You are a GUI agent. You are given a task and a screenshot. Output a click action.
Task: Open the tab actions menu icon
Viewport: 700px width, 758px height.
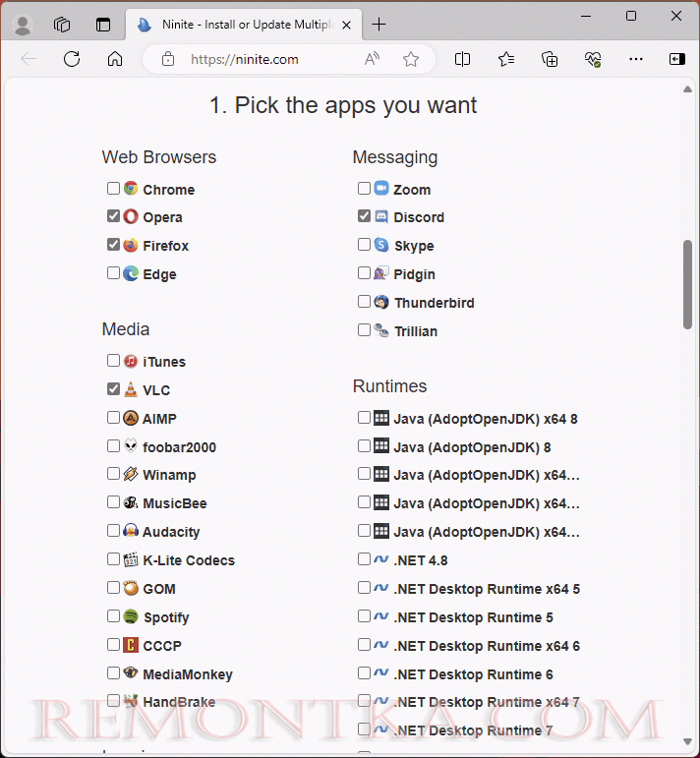coord(103,25)
